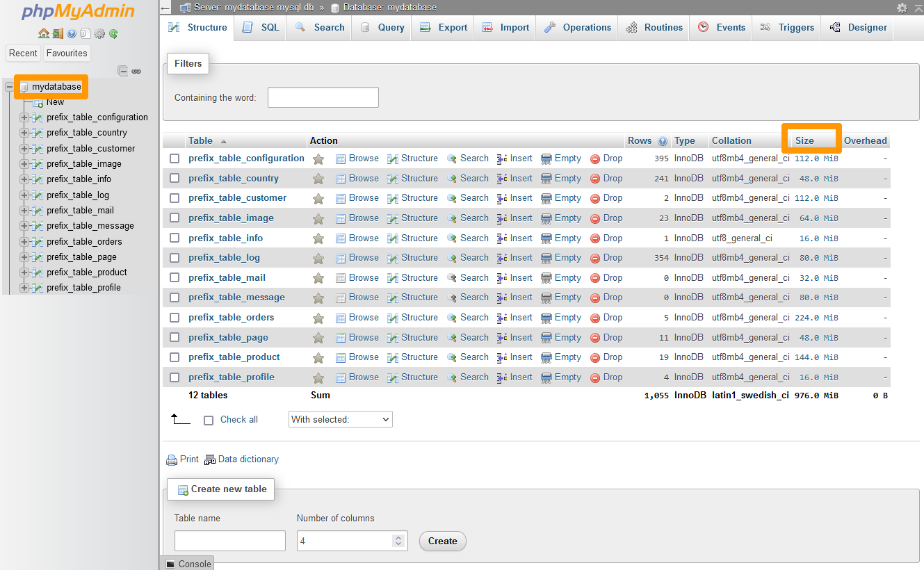Open the With selected dropdown

click(x=340, y=419)
